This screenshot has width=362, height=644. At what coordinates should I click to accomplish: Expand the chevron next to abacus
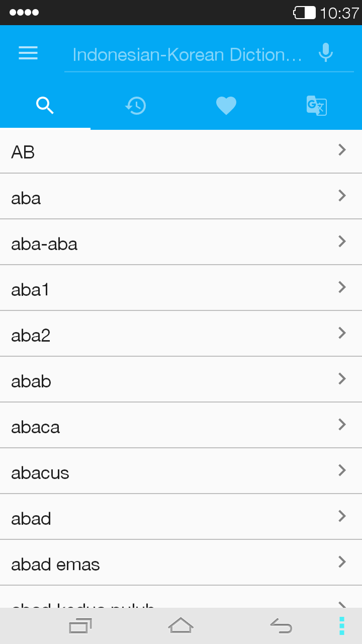pos(342,470)
